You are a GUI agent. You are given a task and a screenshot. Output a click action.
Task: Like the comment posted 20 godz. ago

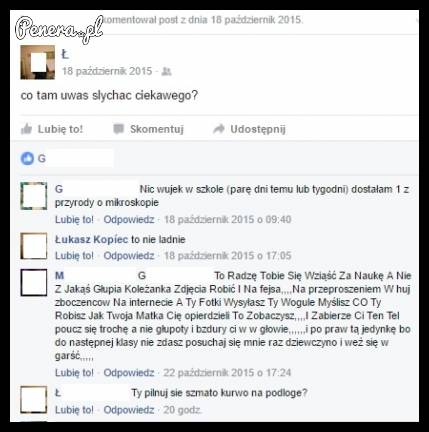click(x=74, y=410)
